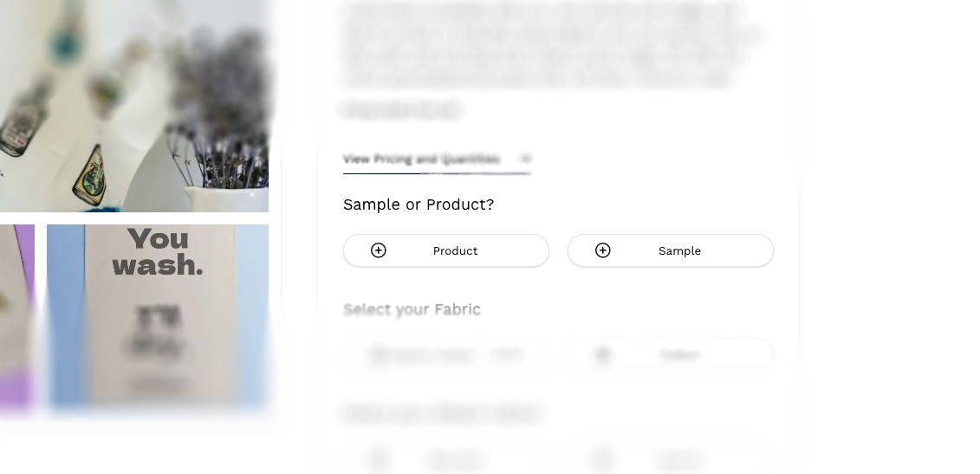Click the icon in the bottom-left blurred option

379,458
